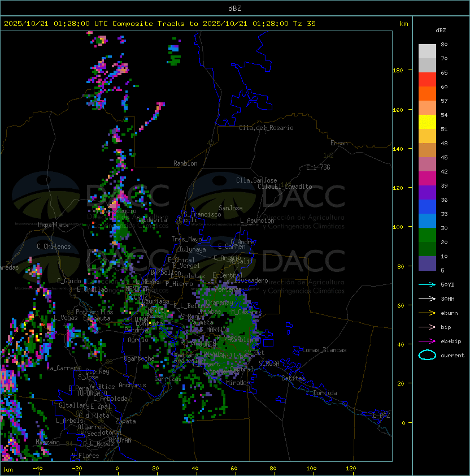Click the 50YD legend label
470x476 pixels.
(447, 285)
